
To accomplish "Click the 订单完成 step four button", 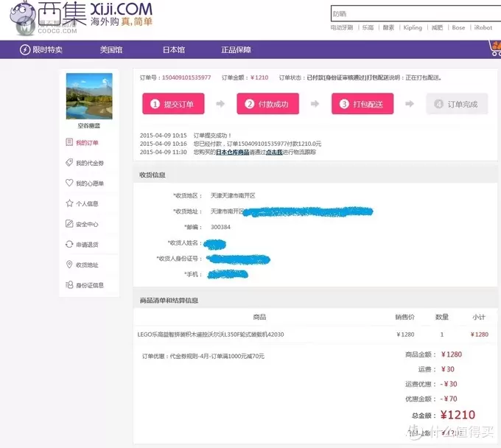I will pyautogui.click(x=457, y=104).
